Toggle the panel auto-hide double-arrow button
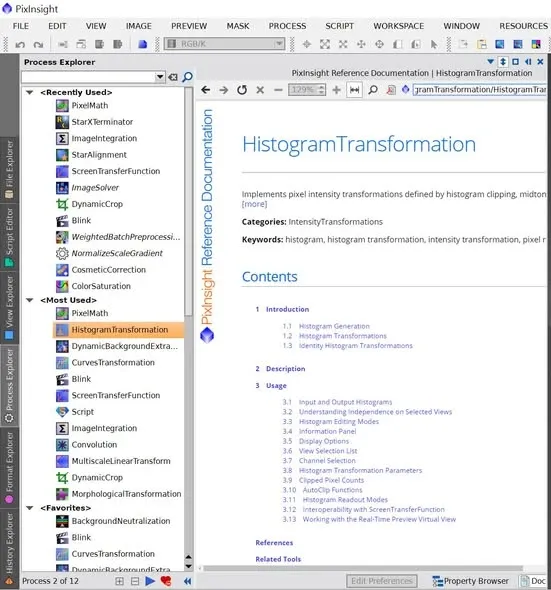Screen dimensions: 551x590 point(503,62)
